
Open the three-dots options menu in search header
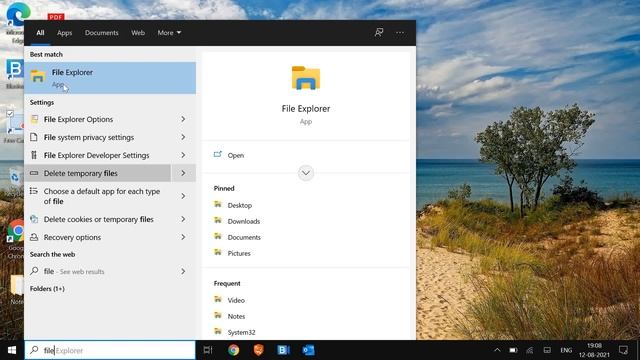coord(400,32)
